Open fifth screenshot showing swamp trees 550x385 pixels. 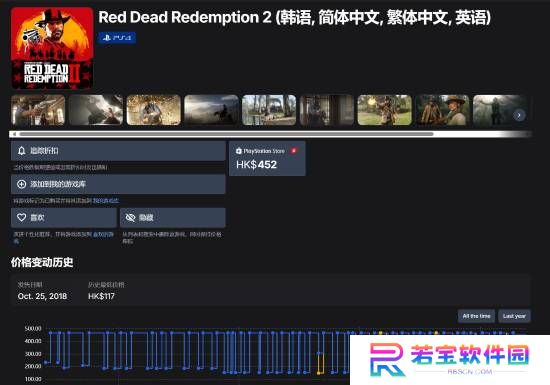click(269, 110)
